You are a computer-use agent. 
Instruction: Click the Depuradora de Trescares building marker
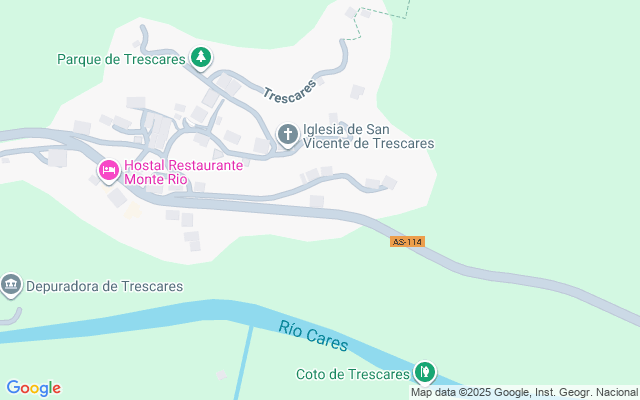click(11, 284)
